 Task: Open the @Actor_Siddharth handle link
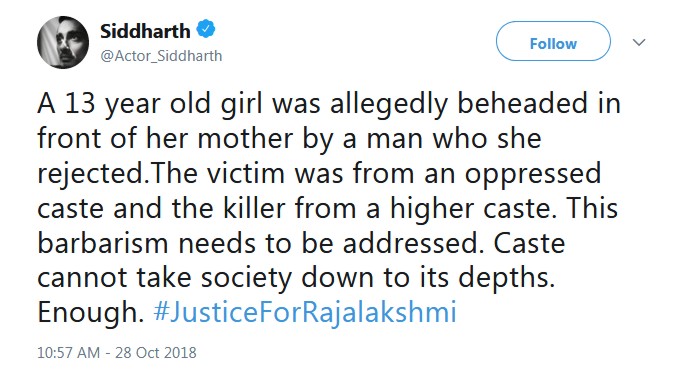(161, 56)
